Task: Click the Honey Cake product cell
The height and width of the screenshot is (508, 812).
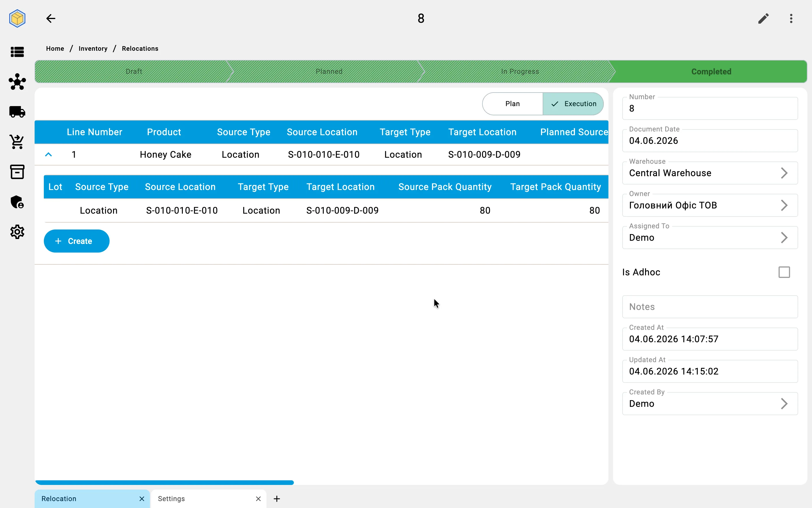Action: pyautogui.click(x=166, y=155)
